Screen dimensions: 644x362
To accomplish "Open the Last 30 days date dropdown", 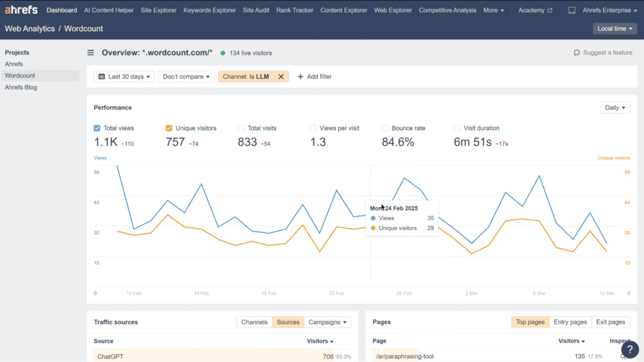I will point(124,77).
